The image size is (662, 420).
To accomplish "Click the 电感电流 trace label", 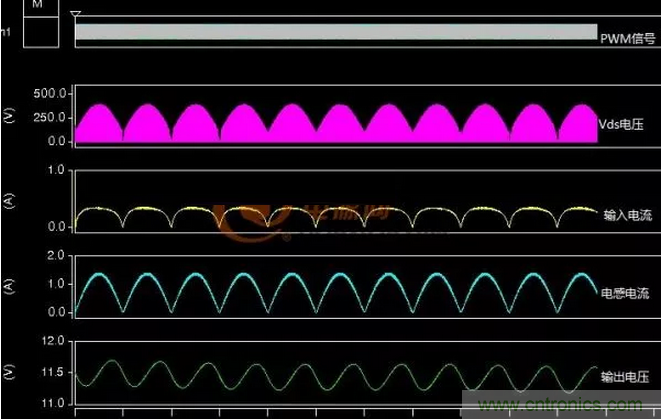I will 626,293.
